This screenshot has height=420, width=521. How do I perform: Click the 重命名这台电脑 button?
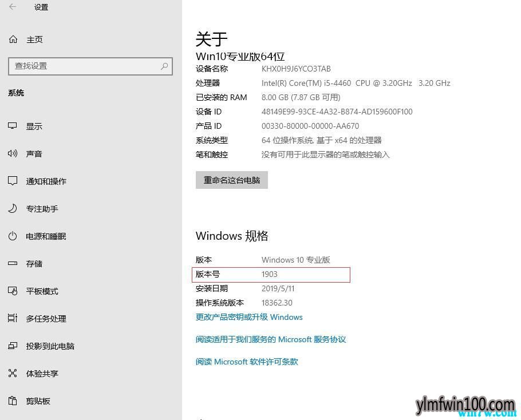232,180
